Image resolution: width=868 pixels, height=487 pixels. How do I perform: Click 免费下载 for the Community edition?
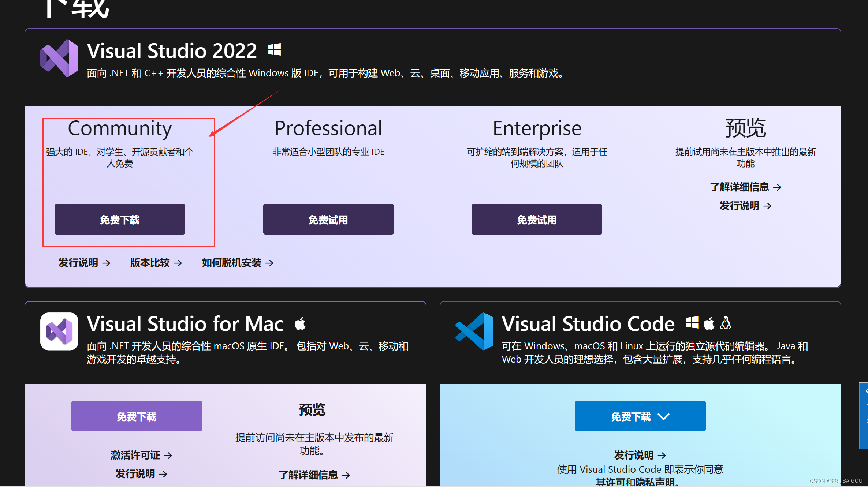pyautogui.click(x=119, y=219)
